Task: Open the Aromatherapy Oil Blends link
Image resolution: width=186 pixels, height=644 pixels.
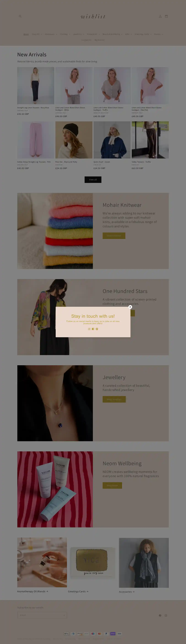Action: [x=33, y=592]
